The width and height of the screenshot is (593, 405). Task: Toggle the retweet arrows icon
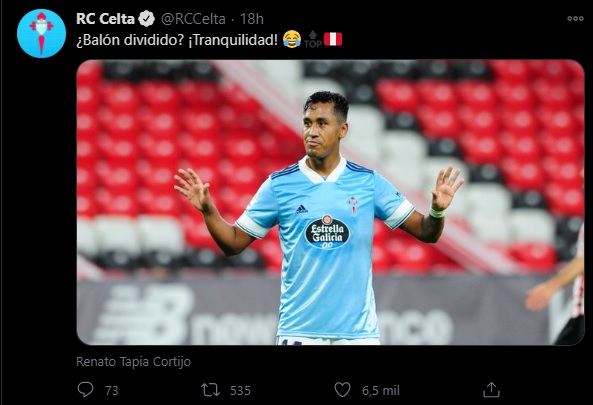point(210,390)
